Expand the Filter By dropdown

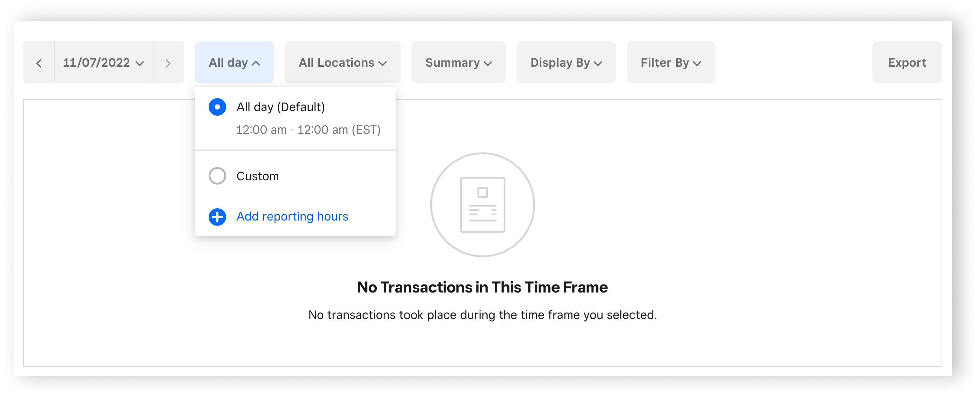(x=672, y=62)
